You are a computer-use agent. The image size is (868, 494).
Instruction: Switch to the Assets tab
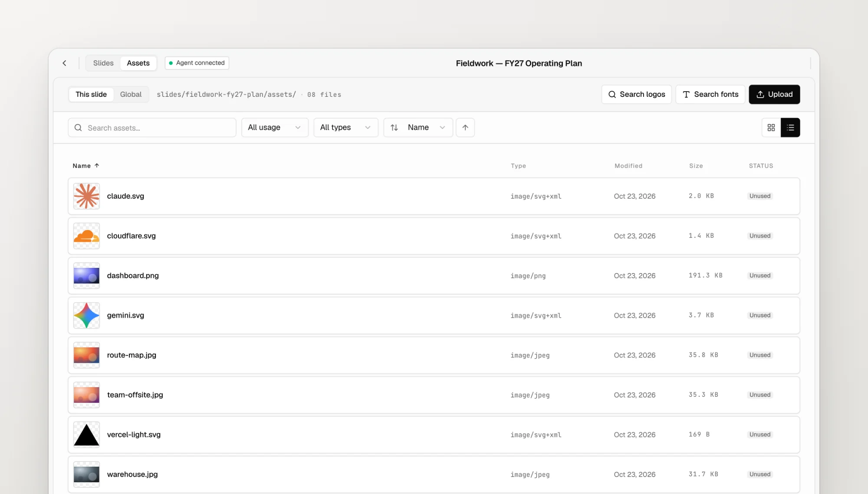pyautogui.click(x=138, y=63)
